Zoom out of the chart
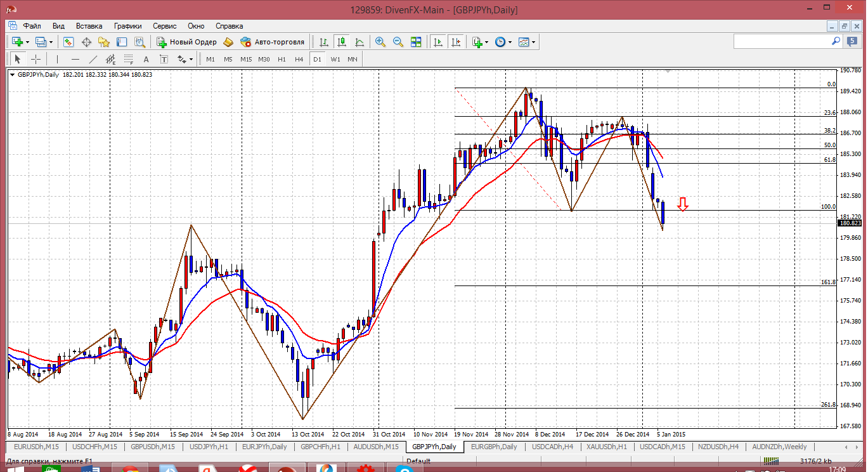Screen dimensions: 868x472 398,42
